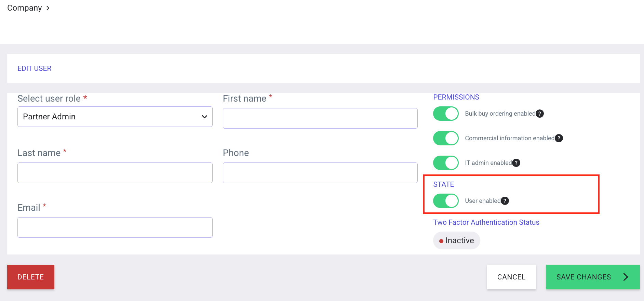644x301 pixels.
Task: Click the Inactive two-factor status badge
Action: (456, 240)
